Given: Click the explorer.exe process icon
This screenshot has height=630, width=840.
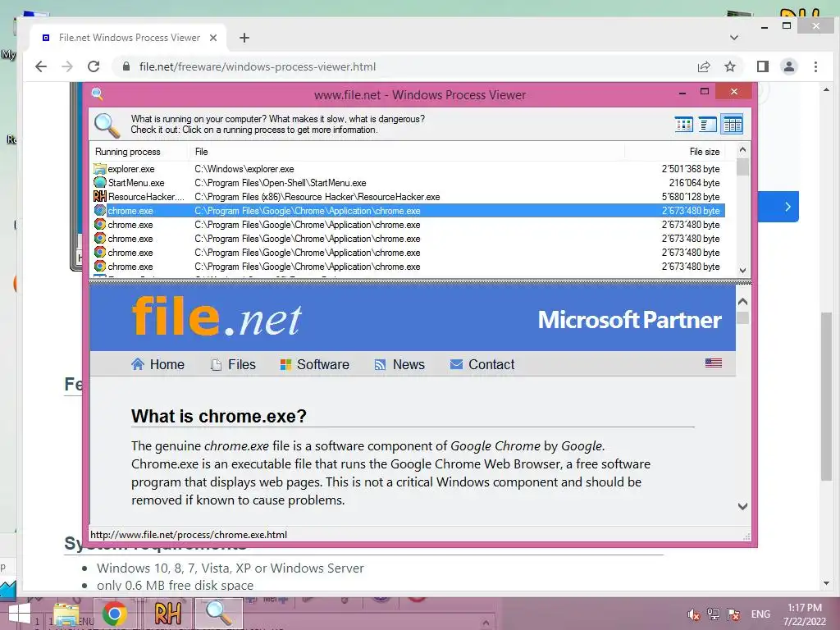Looking at the screenshot, I should point(99,169).
